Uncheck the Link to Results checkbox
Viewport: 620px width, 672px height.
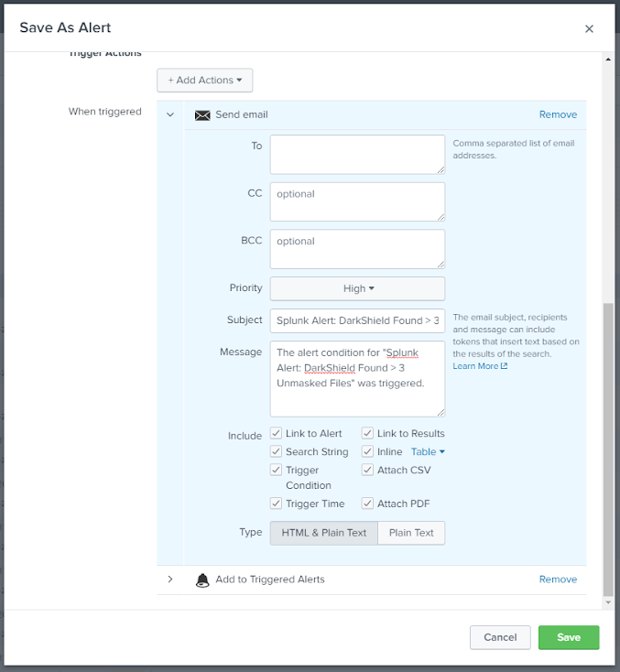pyautogui.click(x=367, y=433)
